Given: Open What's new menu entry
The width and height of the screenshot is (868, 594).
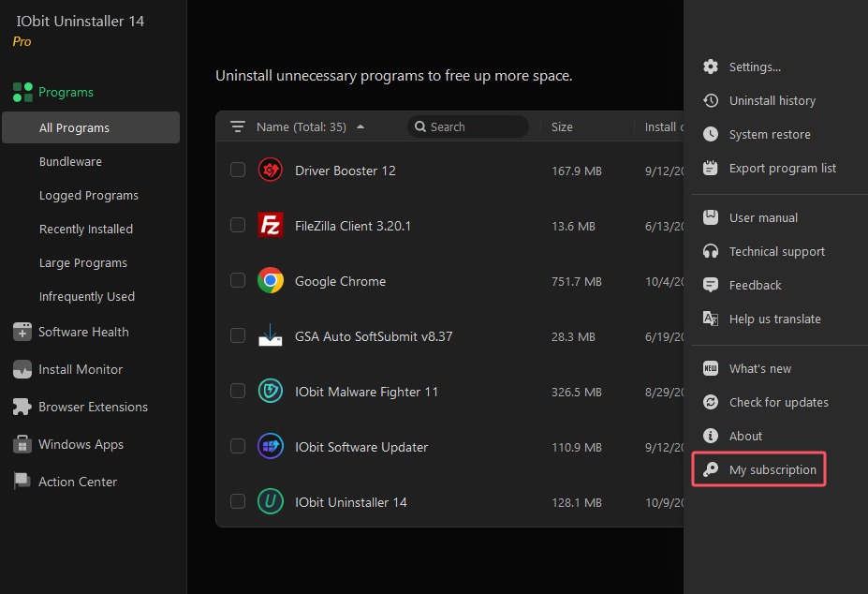Looking at the screenshot, I should (760, 368).
